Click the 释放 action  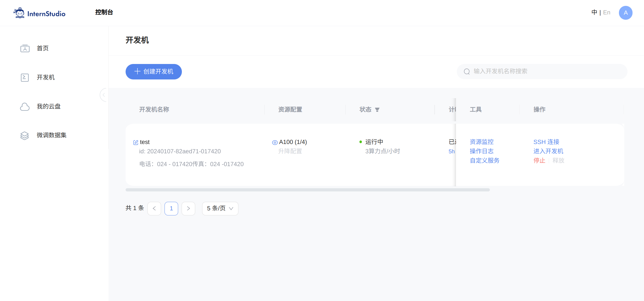tap(558, 160)
